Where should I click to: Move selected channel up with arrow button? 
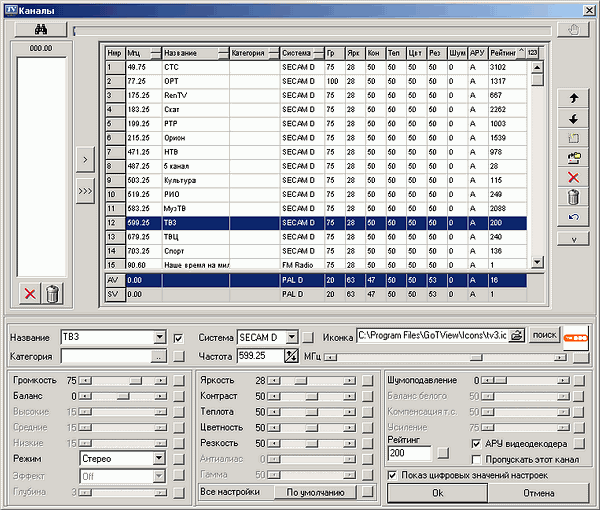pyautogui.click(x=573, y=100)
